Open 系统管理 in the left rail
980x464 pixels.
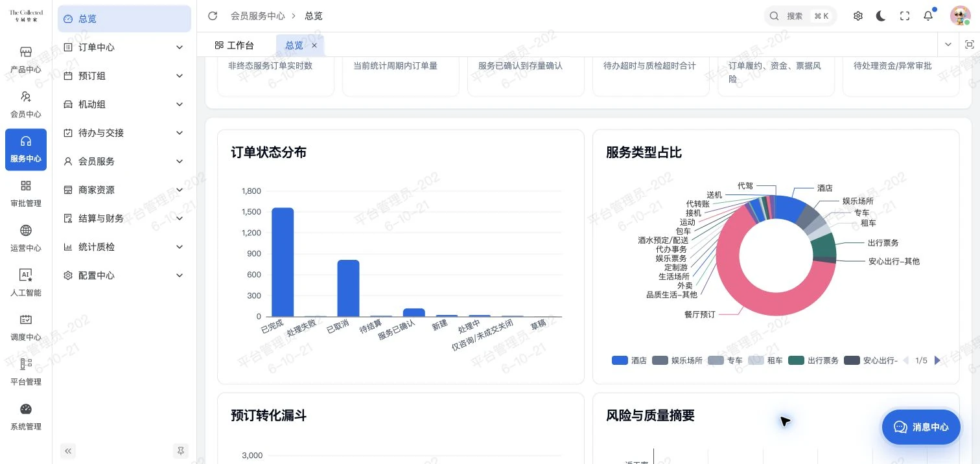pyautogui.click(x=26, y=417)
